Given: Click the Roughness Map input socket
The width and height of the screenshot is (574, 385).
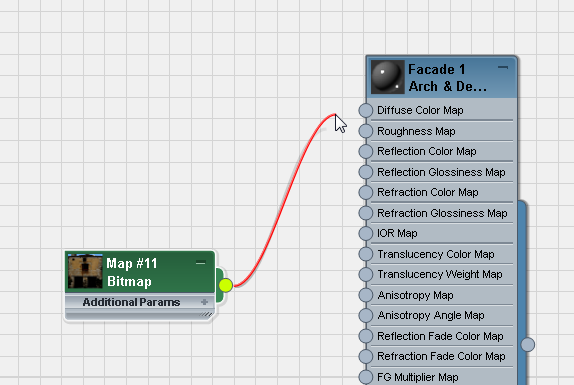Looking at the screenshot, I should tap(365, 131).
